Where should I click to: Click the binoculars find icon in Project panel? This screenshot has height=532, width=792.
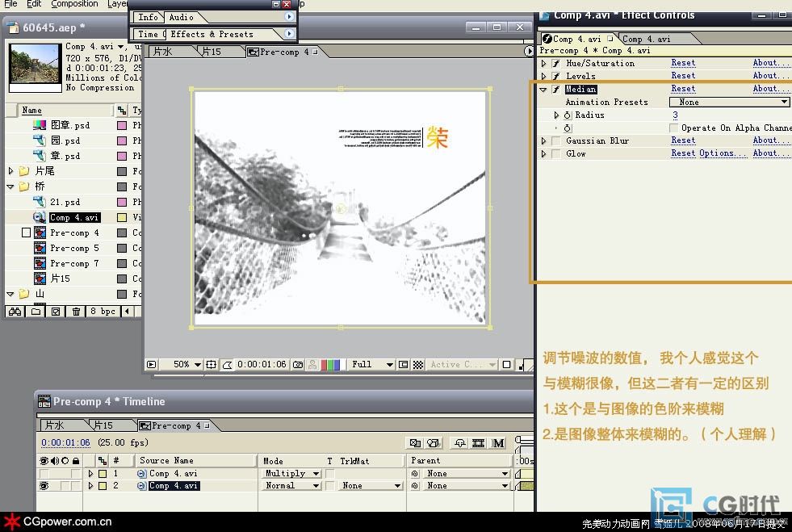pos(15,312)
